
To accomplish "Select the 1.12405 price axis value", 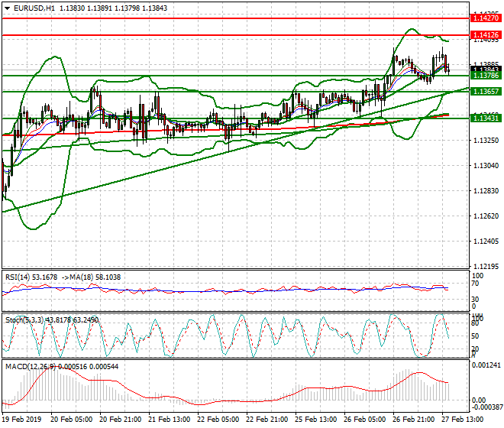I will pos(486,241).
